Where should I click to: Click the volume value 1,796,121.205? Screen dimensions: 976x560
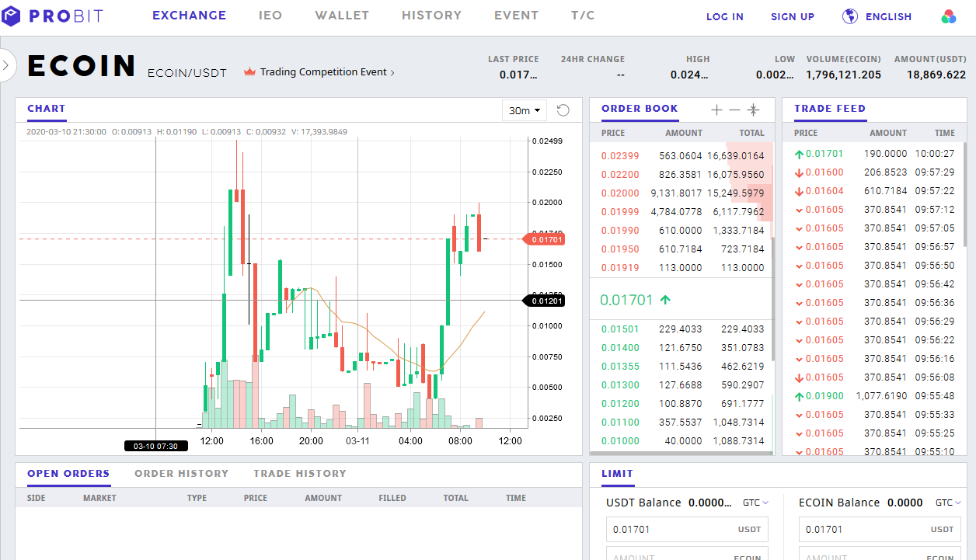(x=844, y=75)
